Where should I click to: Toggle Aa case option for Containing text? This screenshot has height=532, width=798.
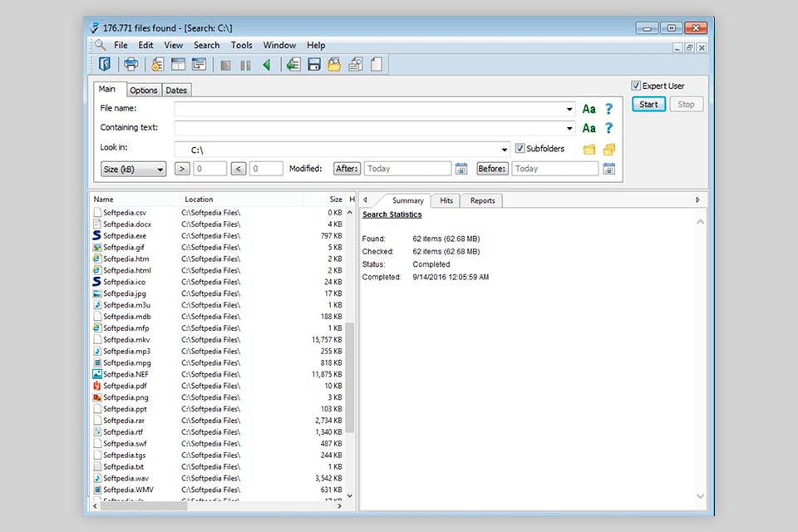pyautogui.click(x=589, y=128)
